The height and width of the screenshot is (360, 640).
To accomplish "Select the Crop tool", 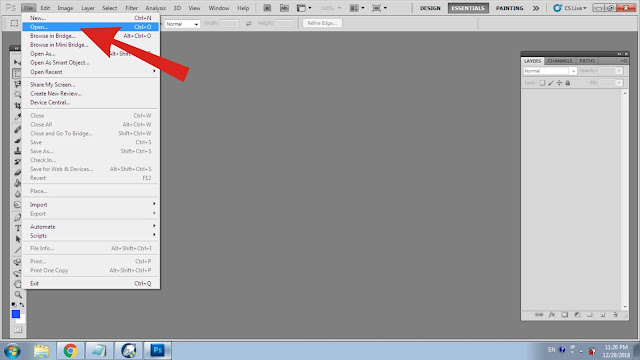I will coord(17,105).
